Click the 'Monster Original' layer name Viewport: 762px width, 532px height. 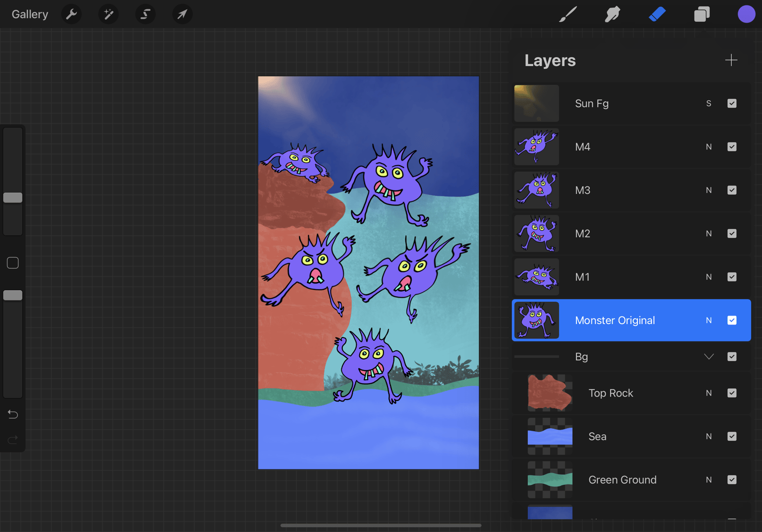[x=615, y=320]
